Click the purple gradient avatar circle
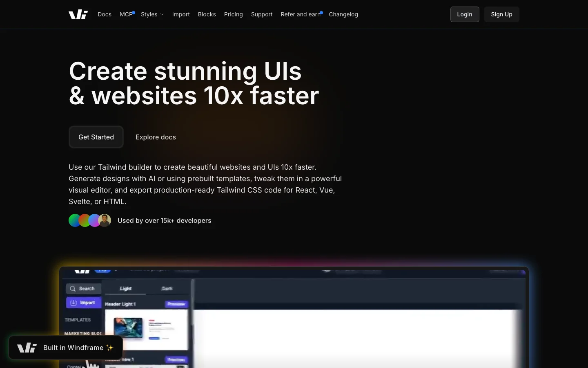 coord(94,220)
